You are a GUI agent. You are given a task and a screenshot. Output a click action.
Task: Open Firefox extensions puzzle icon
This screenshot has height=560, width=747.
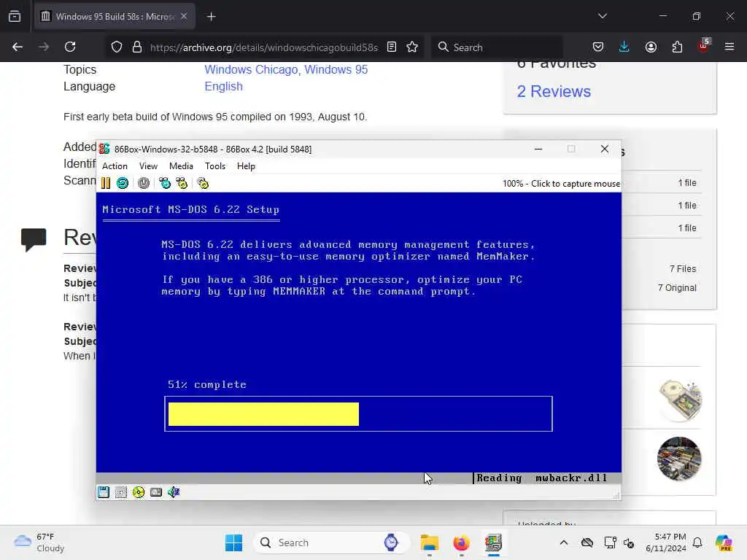(x=677, y=47)
